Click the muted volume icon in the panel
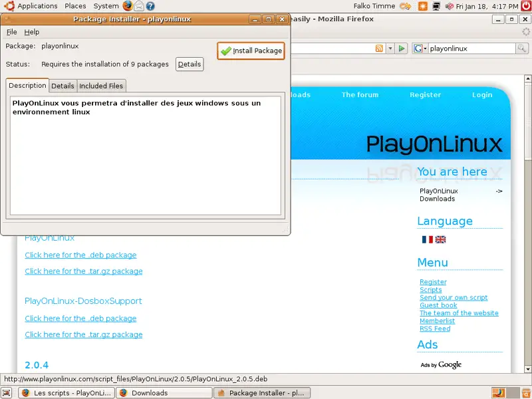 (450, 6)
